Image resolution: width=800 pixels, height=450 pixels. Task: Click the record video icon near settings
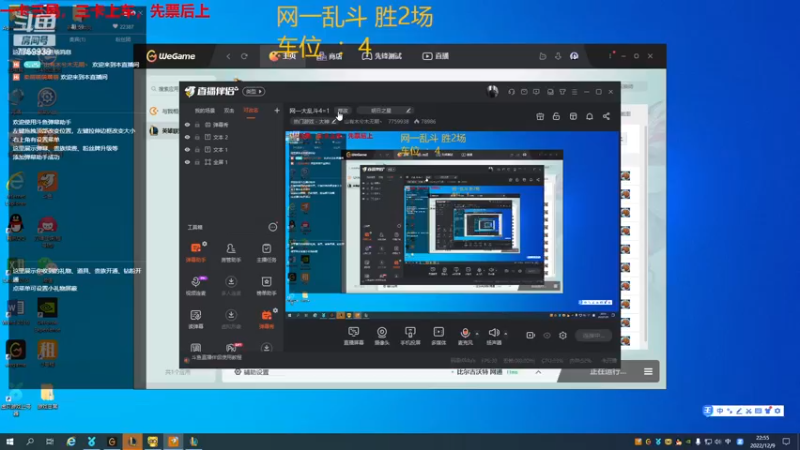tap(531, 335)
